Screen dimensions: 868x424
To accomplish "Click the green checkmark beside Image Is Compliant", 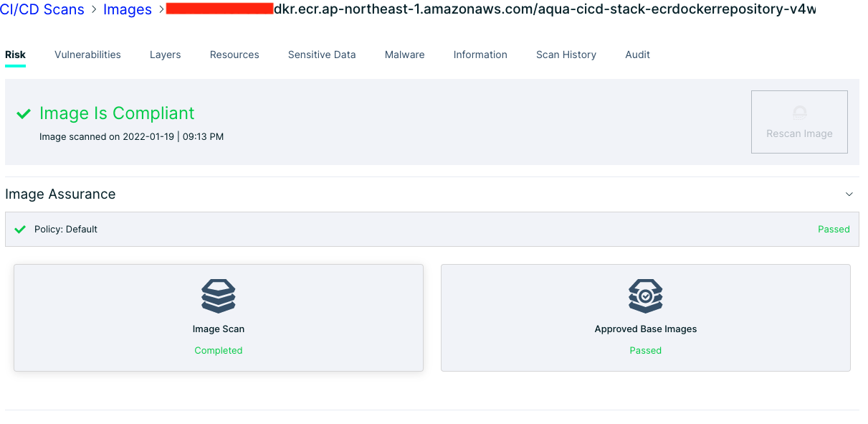I will (24, 114).
